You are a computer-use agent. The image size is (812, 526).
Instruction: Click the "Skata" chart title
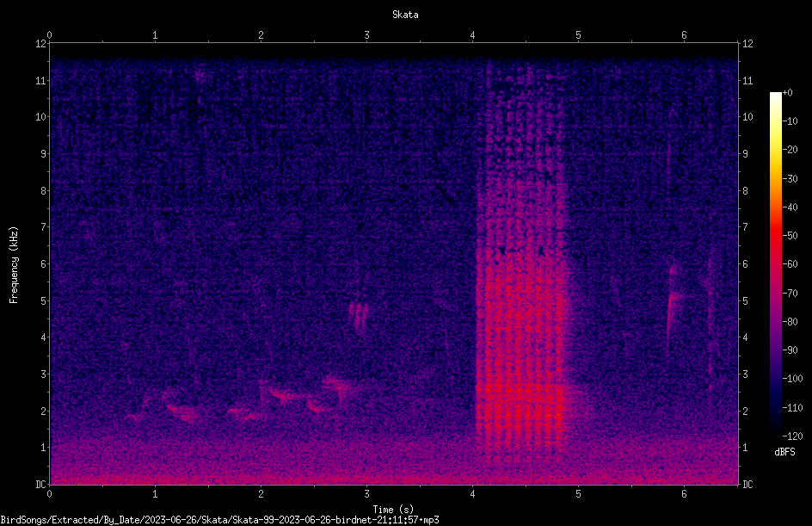405,15
